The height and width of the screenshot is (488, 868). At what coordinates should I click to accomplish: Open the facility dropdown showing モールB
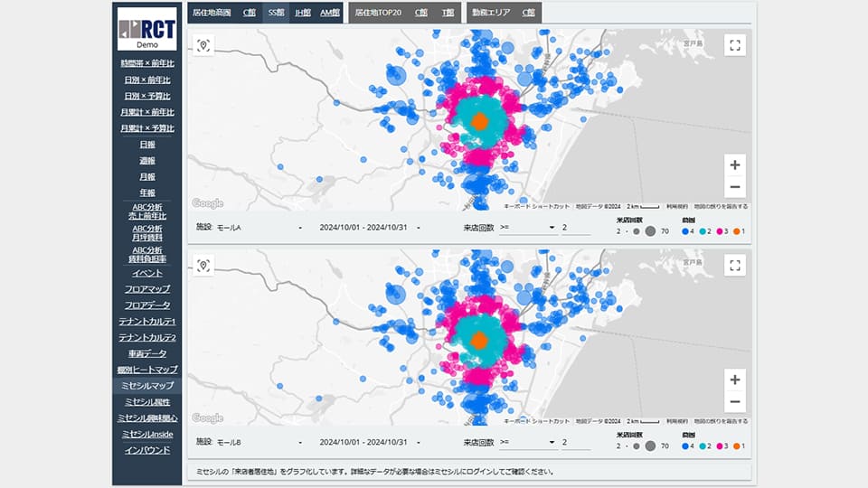click(x=249, y=443)
